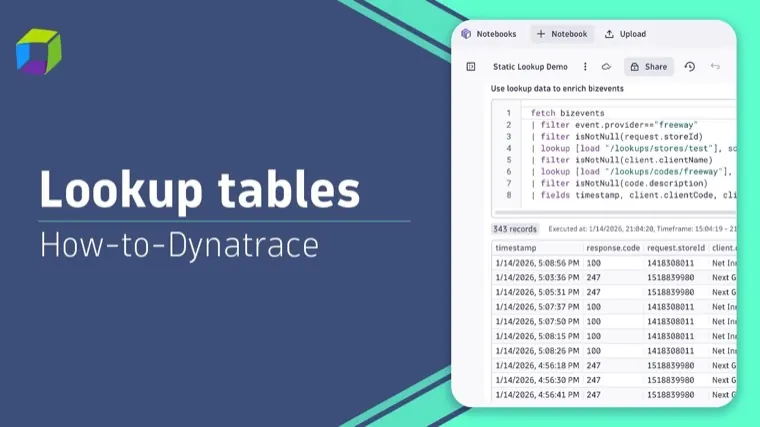Select row with timestamp 5:08:56 PM
The height and width of the screenshot is (427, 760).
[x=614, y=263]
